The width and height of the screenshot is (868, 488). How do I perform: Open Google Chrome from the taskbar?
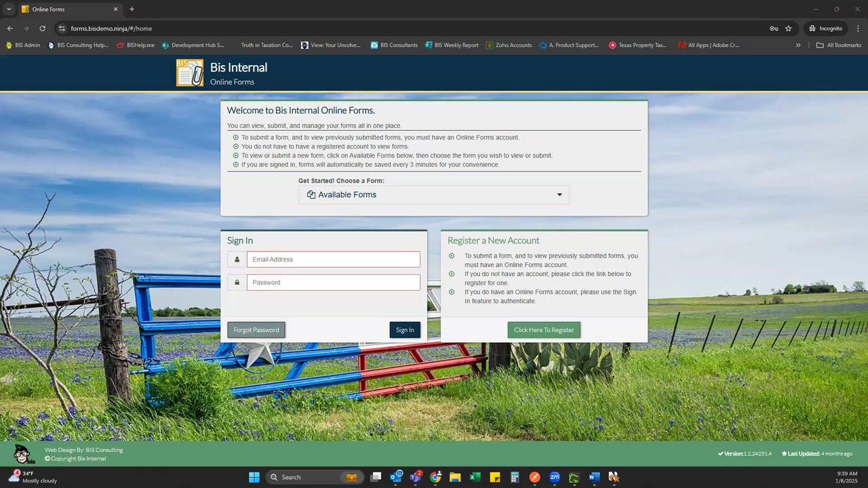tap(435, 477)
